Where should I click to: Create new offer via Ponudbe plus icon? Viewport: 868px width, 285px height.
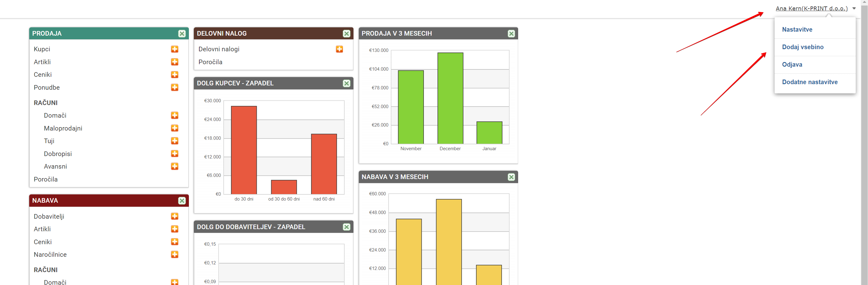(x=174, y=87)
